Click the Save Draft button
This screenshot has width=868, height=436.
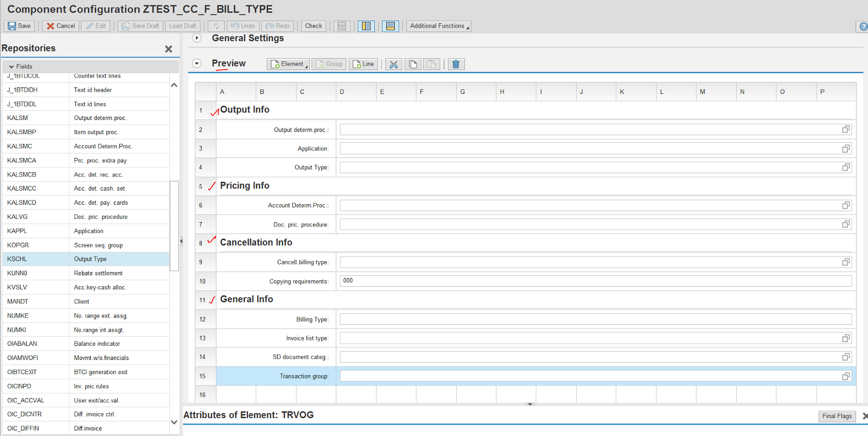(141, 26)
